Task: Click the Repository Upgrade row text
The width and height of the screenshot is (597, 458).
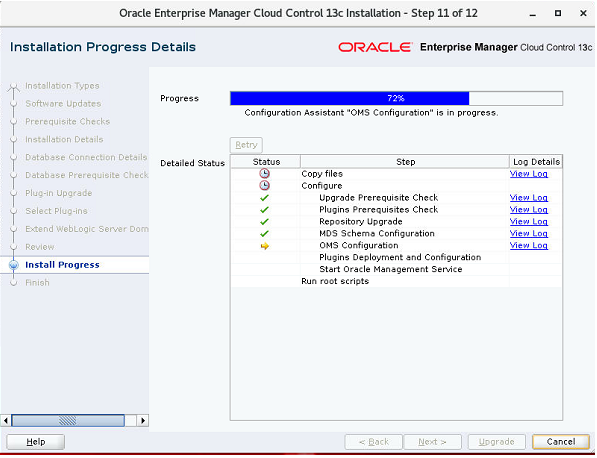Action: (x=361, y=222)
